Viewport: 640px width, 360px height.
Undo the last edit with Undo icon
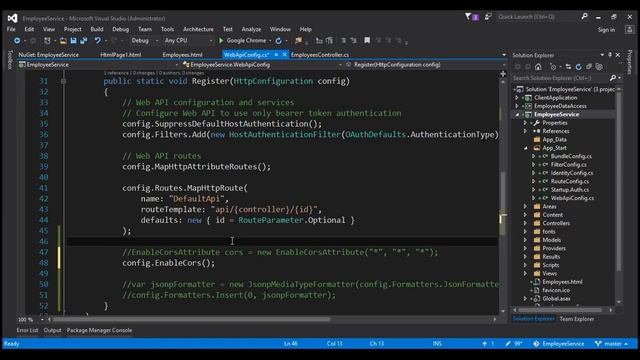tap(97, 40)
